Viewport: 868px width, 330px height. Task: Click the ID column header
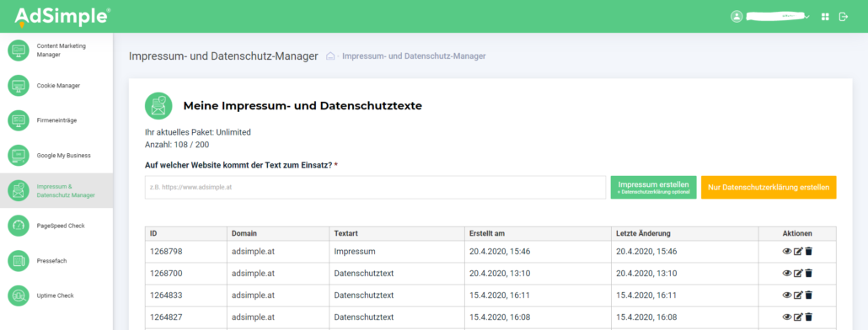(186, 233)
